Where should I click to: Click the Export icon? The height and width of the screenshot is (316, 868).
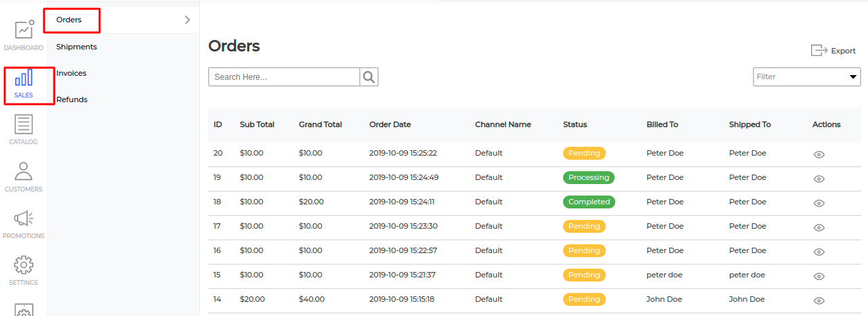click(819, 51)
